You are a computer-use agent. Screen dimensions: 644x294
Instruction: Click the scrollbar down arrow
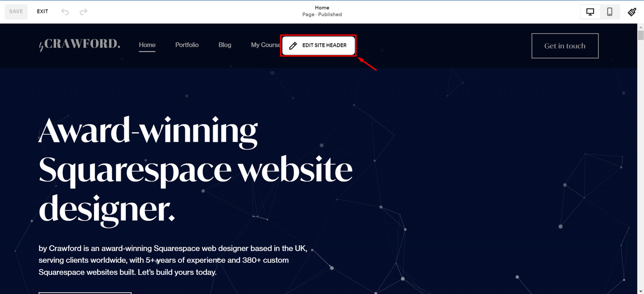(x=641, y=291)
